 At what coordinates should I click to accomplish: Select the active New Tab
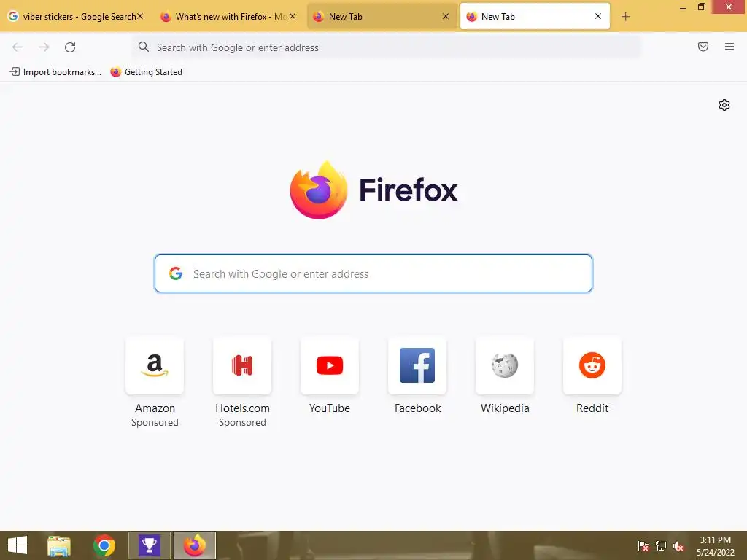pos(535,17)
